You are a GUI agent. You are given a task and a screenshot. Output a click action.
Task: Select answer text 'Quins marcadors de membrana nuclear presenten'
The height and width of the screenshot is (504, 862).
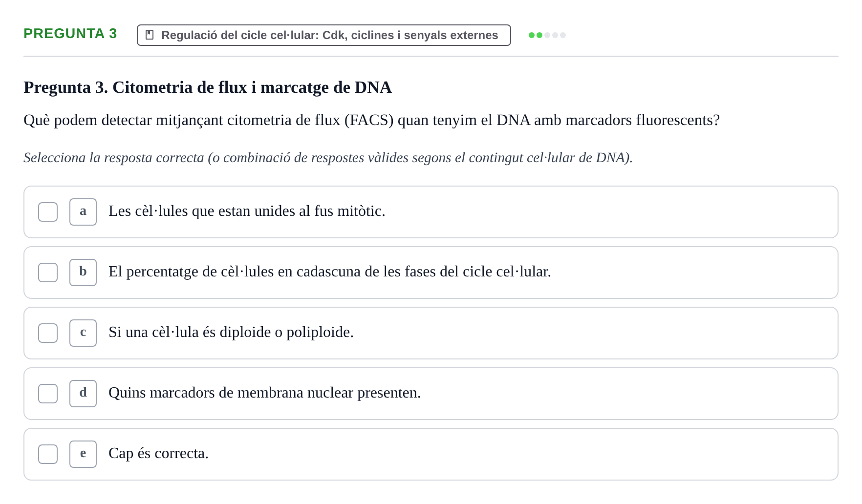point(265,393)
